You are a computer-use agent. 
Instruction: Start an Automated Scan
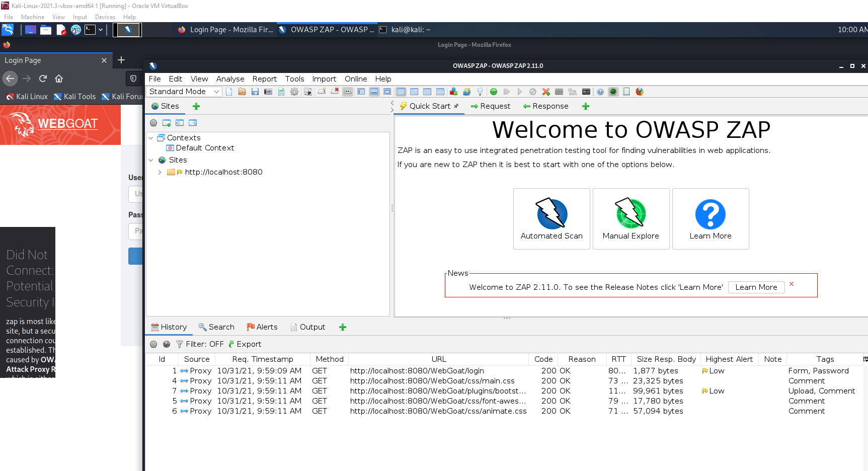pyautogui.click(x=551, y=219)
